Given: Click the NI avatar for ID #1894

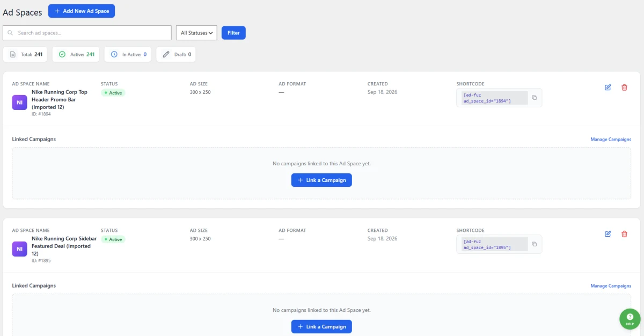Looking at the screenshot, I should coord(19,102).
